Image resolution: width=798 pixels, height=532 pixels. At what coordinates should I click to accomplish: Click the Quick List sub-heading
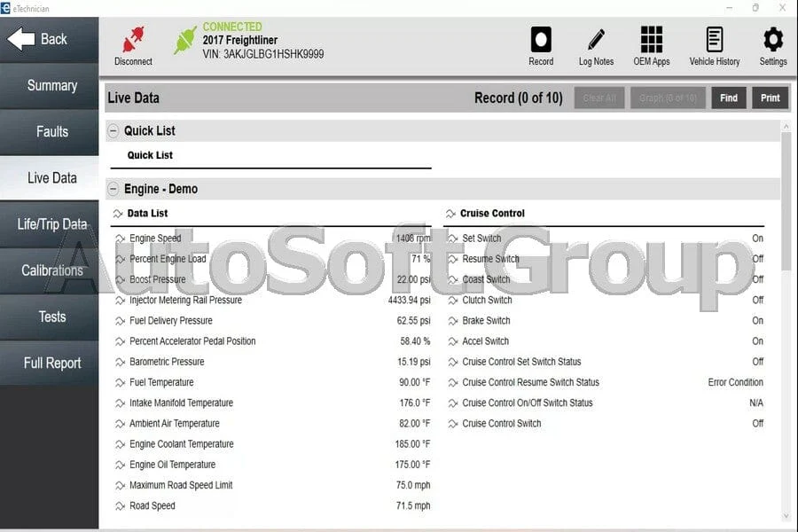pos(150,155)
